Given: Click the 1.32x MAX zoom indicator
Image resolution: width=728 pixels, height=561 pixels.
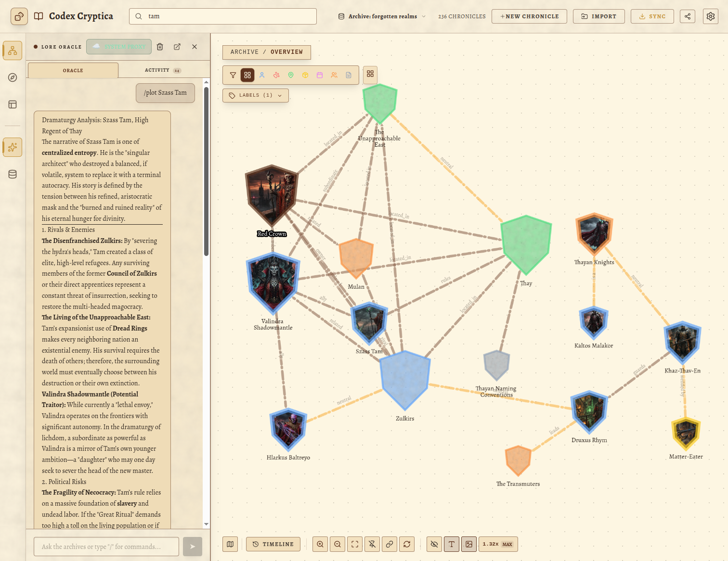Looking at the screenshot, I should (498, 544).
